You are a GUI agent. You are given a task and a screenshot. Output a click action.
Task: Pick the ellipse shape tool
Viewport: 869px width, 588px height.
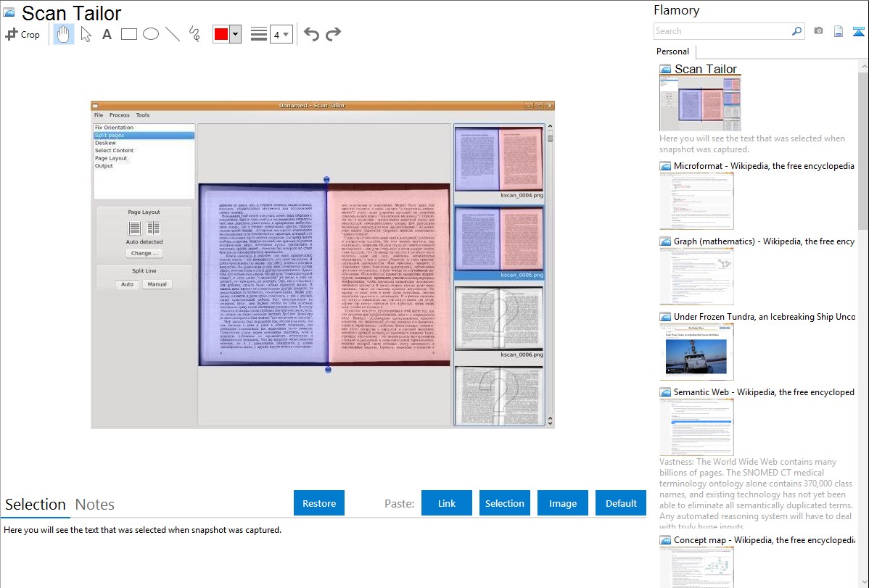pyautogui.click(x=151, y=34)
